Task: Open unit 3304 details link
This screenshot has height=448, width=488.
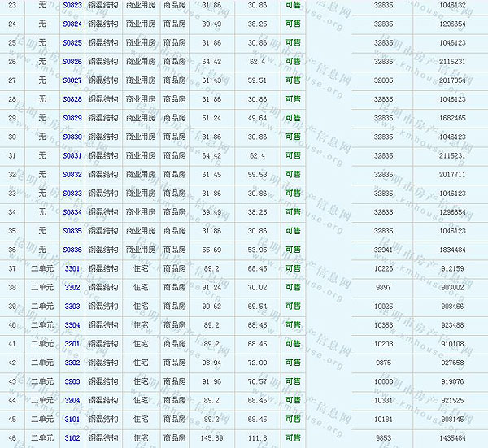Action: (72, 325)
